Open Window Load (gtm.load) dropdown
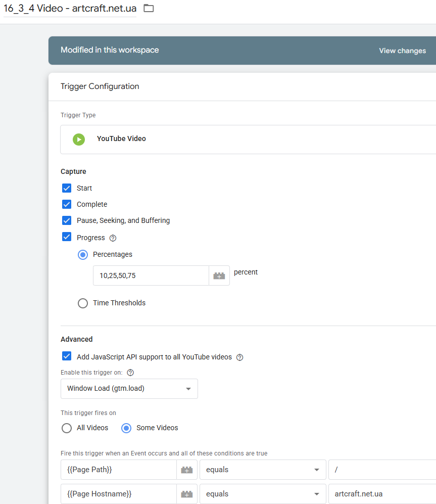436x504 pixels. (x=129, y=389)
